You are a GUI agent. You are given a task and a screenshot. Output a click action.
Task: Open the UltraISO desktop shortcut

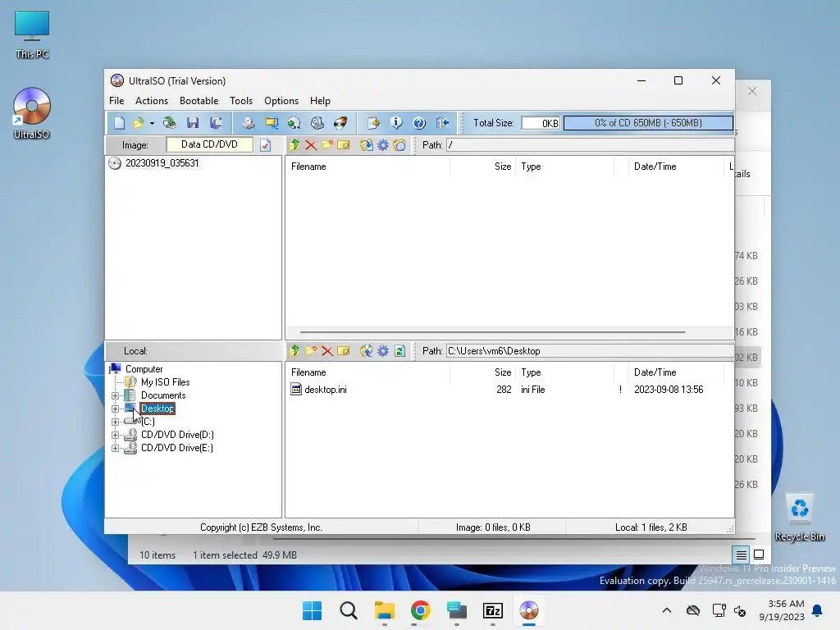point(32,113)
